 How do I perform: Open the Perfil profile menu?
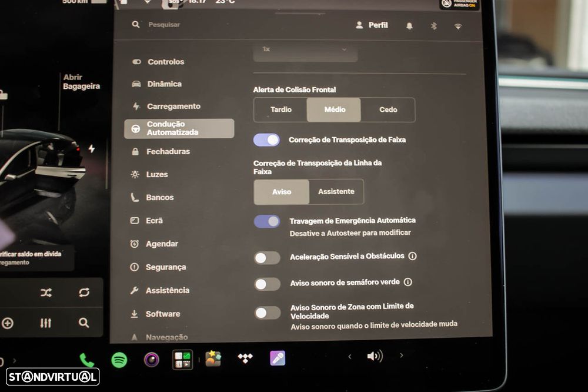click(x=372, y=25)
